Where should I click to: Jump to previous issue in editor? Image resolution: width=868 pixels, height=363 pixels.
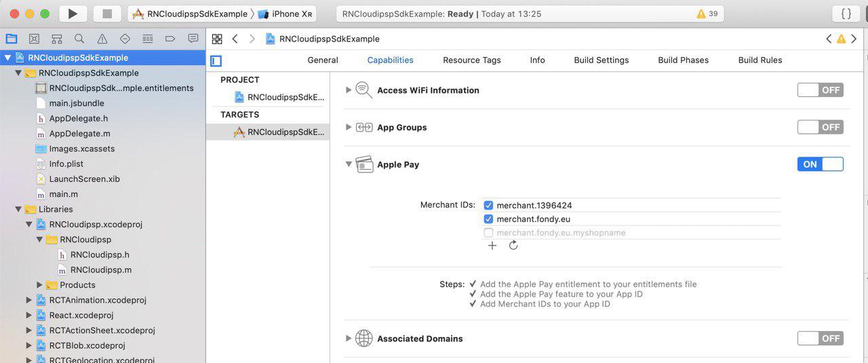pos(829,39)
